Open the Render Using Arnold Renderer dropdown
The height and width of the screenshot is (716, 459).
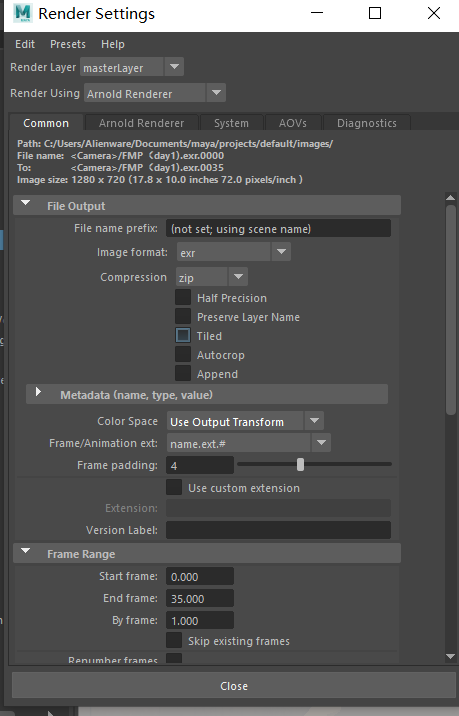pyautogui.click(x=155, y=93)
